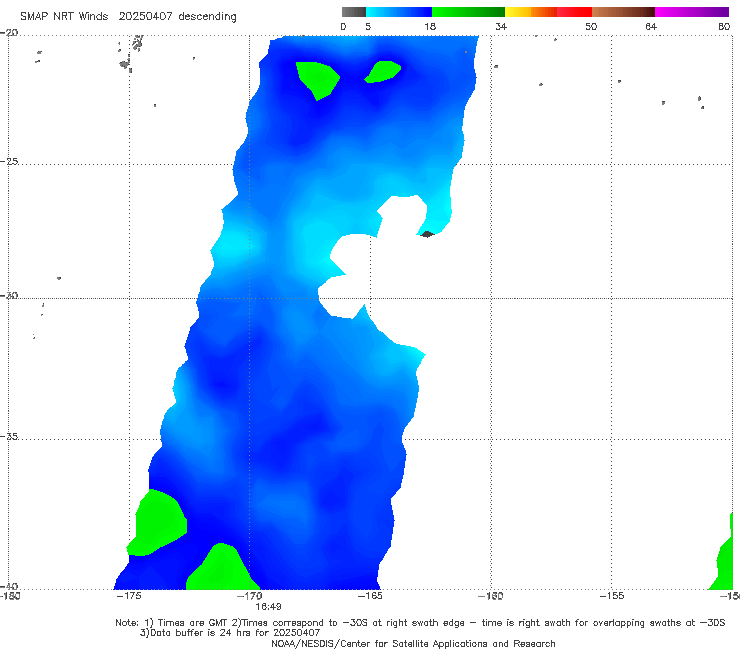
Task: Click the brown segment of the color bar
Action: click(623, 12)
